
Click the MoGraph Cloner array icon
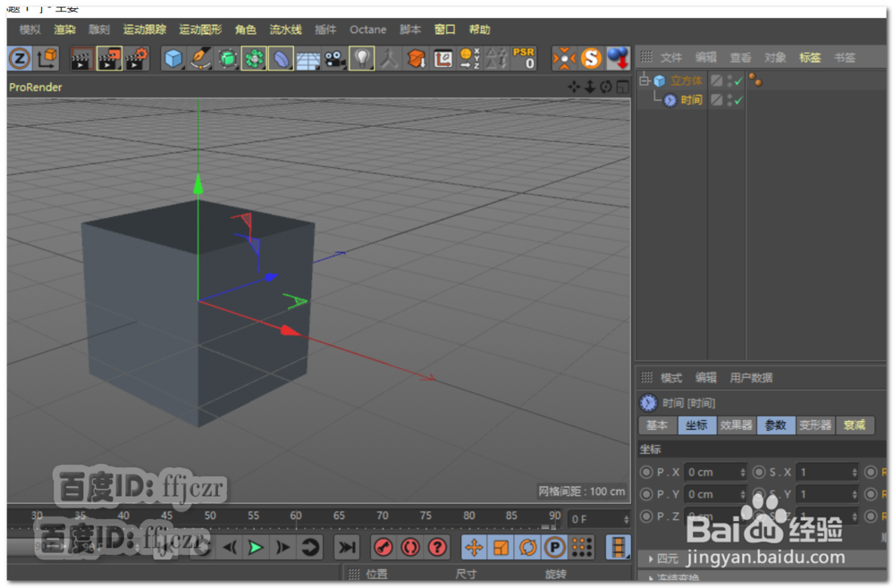coord(254,58)
